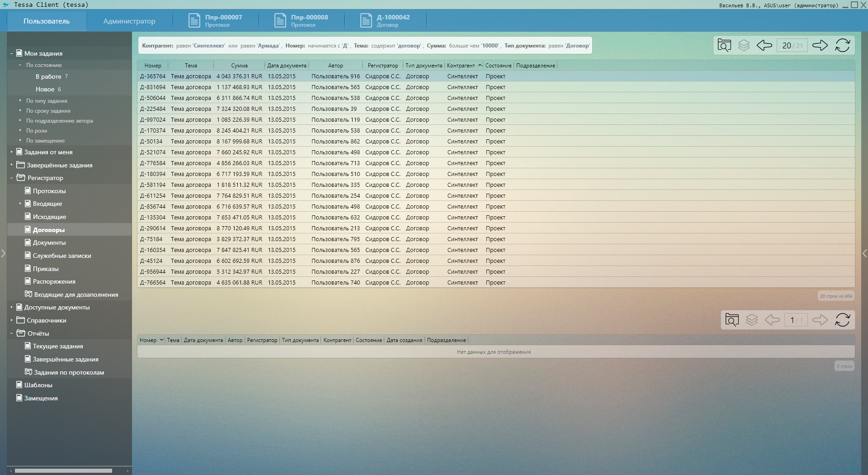Screen dimensions: 868x475
Task: Click the layers grouping icon in upper toolbar
Action: (x=744, y=45)
